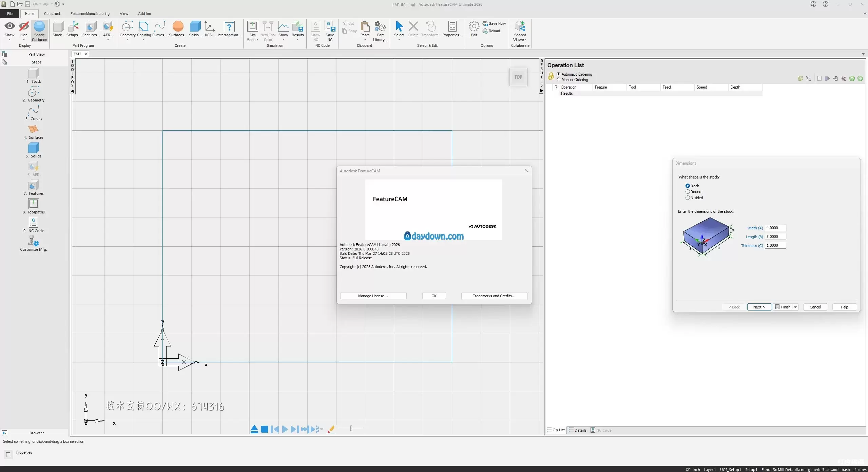The width and height of the screenshot is (868, 472).
Task: Open the Finish button dropdown arrow
Action: pos(795,307)
